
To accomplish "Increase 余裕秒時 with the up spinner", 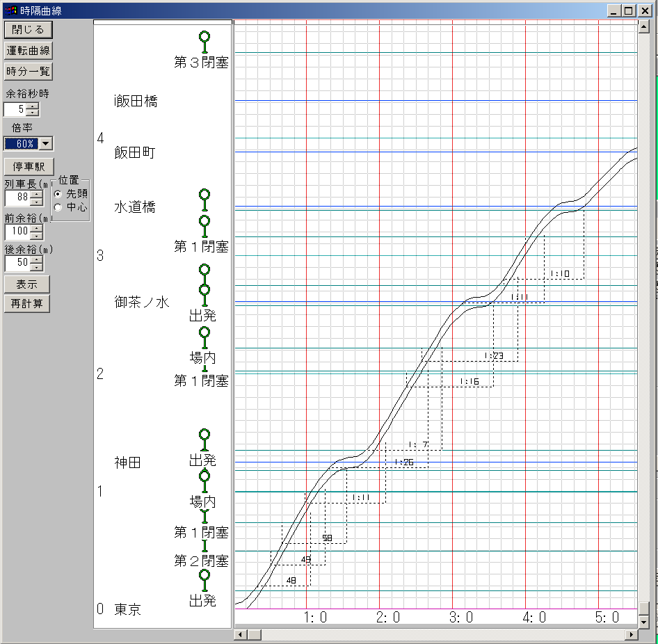I will coord(33,106).
